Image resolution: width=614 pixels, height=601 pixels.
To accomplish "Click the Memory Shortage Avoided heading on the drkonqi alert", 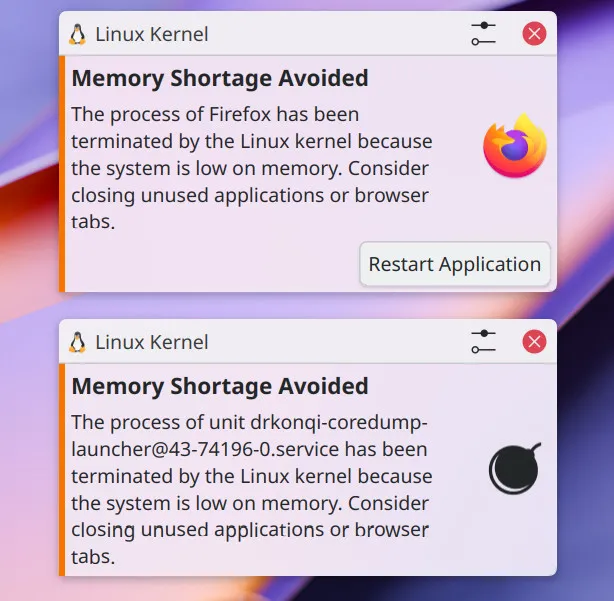I will pyautogui.click(x=220, y=386).
